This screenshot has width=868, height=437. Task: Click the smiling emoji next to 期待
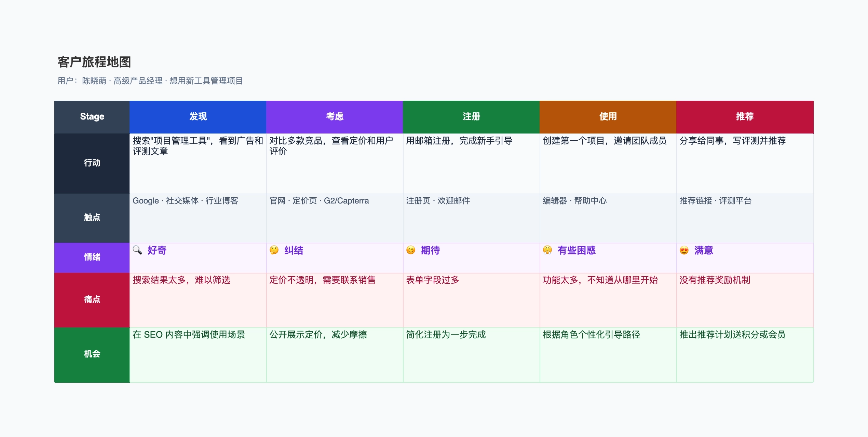[x=411, y=250]
